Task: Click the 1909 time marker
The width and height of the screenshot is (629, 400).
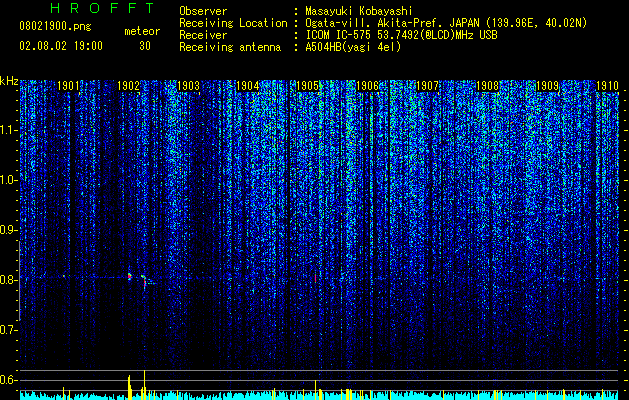Action: click(x=547, y=86)
